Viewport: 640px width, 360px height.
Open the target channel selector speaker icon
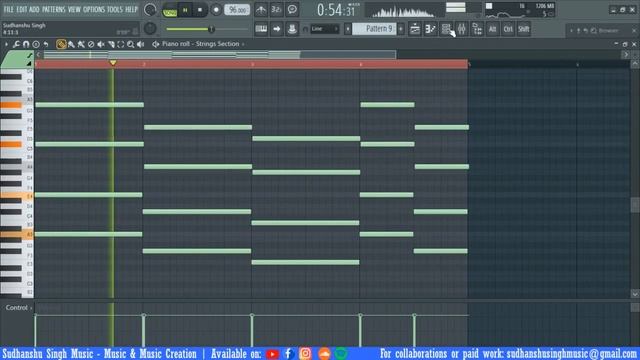point(156,44)
